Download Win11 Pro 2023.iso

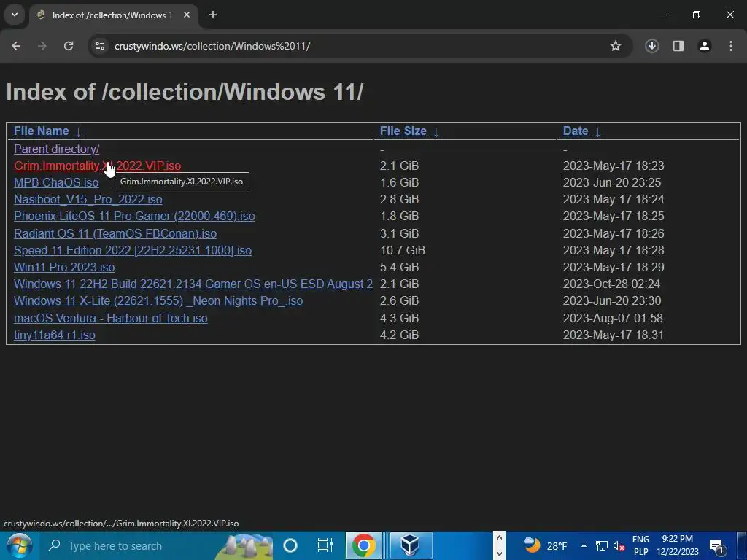pyautogui.click(x=64, y=267)
